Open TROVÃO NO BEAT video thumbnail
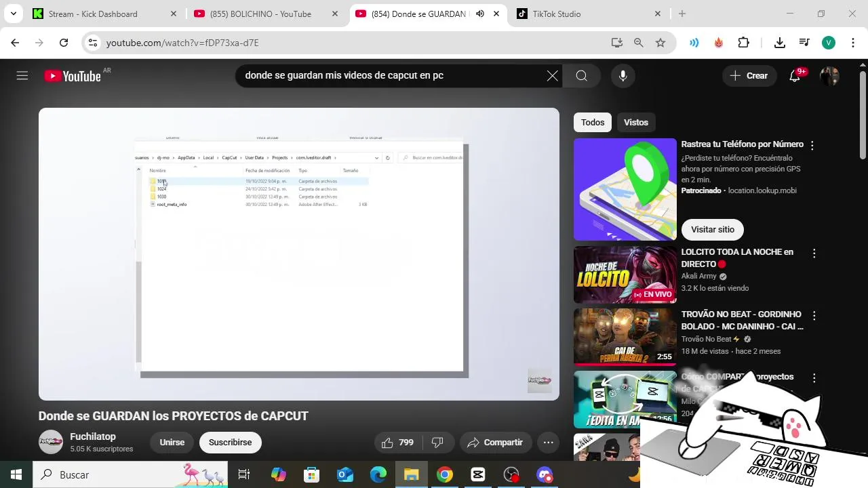The width and height of the screenshot is (868, 488). [625, 338]
